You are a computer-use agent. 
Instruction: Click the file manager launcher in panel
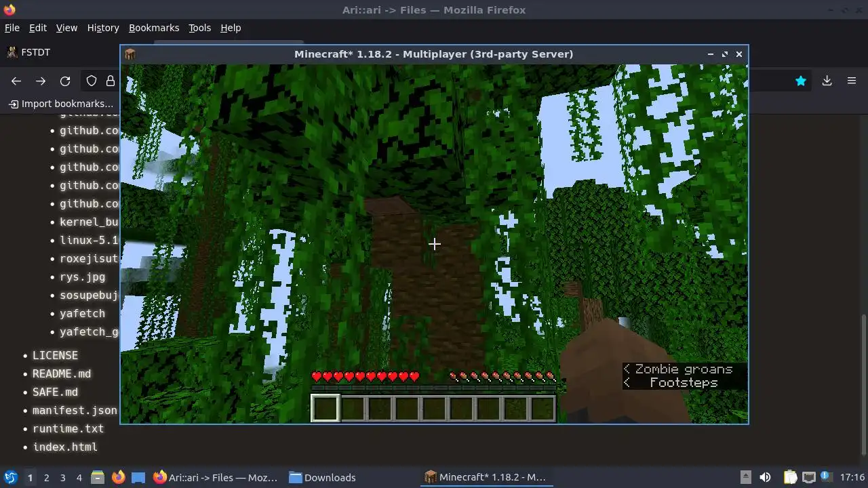pyautogui.click(x=98, y=477)
